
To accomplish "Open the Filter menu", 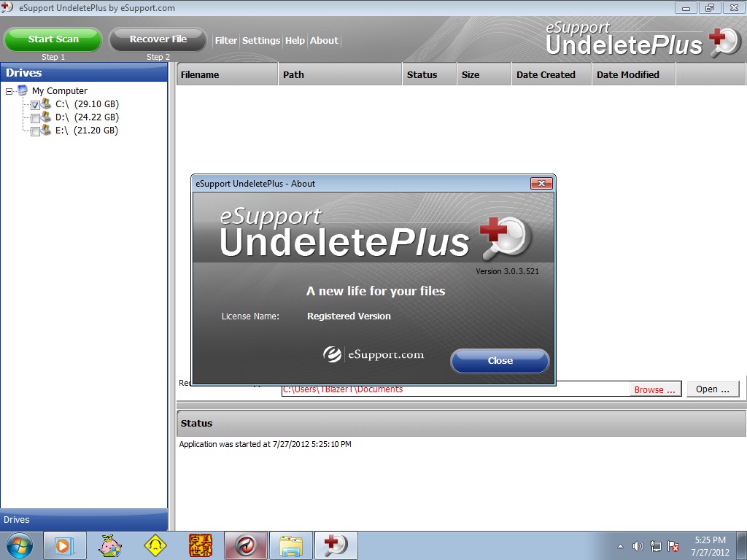I will tap(226, 41).
